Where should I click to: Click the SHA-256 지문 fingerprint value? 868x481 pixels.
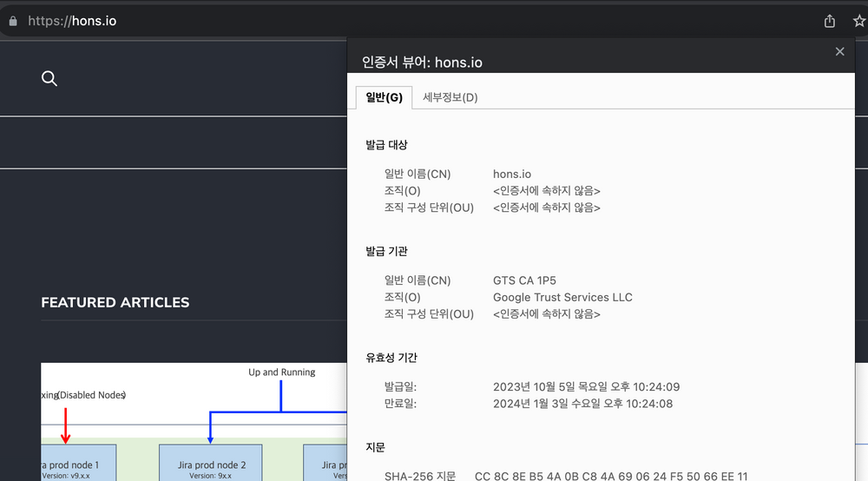pos(611,476)
